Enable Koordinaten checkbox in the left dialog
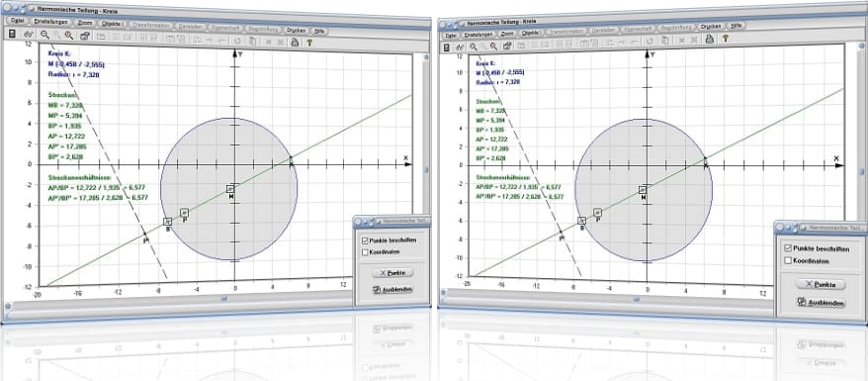The width and height of the screenshot is (868, 381). point(364,252)
